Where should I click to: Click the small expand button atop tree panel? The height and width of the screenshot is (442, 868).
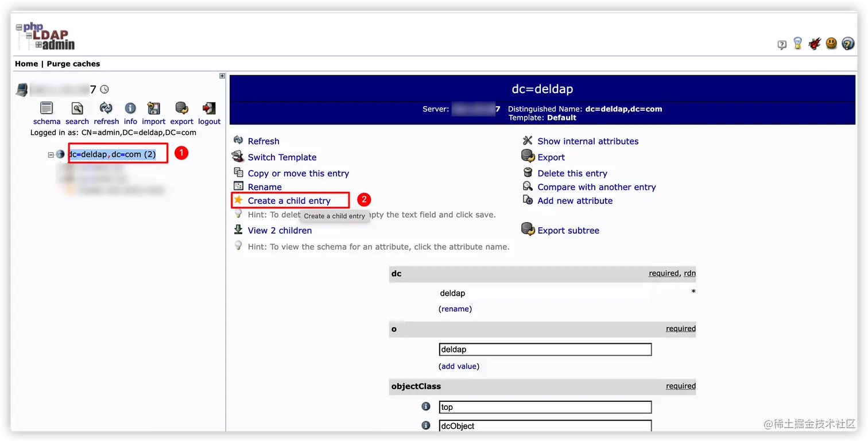tap(222, 76)
